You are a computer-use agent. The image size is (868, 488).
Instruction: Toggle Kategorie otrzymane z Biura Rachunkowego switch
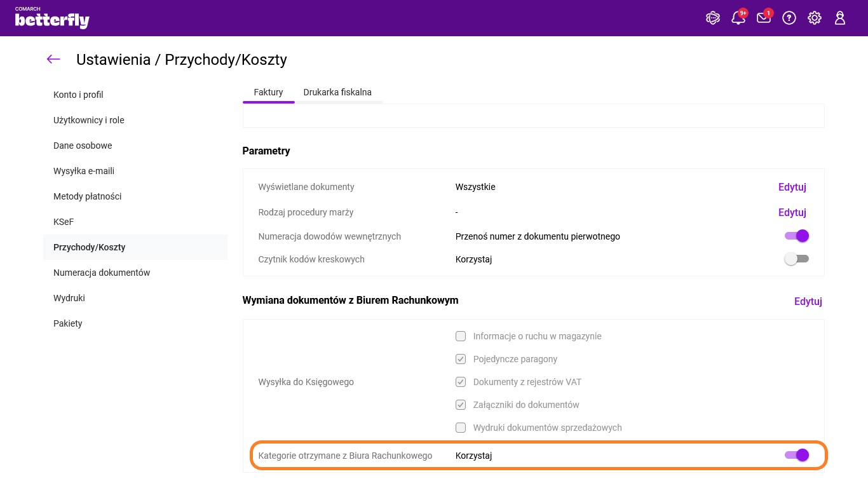(x=797, y=455)
